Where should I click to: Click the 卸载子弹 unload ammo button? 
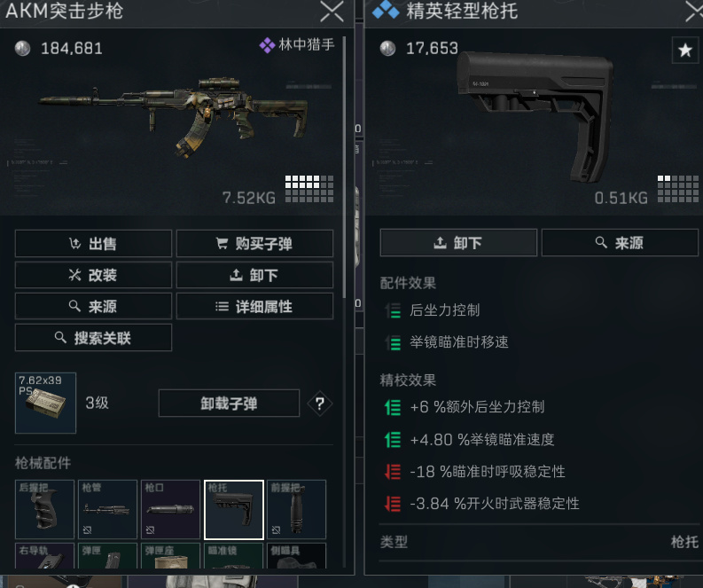point(229,404)
